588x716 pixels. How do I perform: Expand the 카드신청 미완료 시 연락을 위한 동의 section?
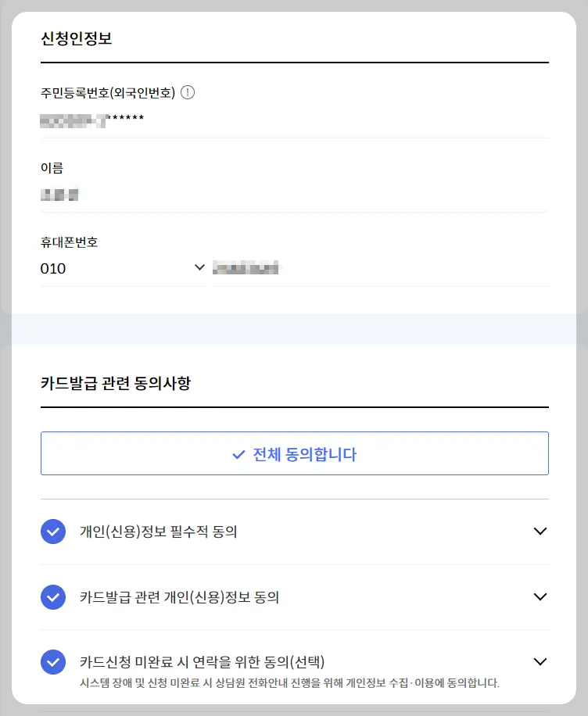coord(540,661)
